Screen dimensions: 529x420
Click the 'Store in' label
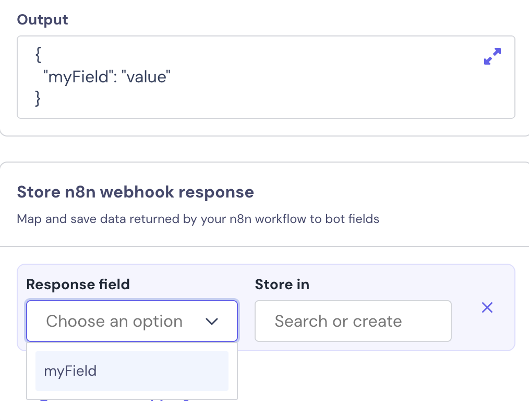click(282, 284)
